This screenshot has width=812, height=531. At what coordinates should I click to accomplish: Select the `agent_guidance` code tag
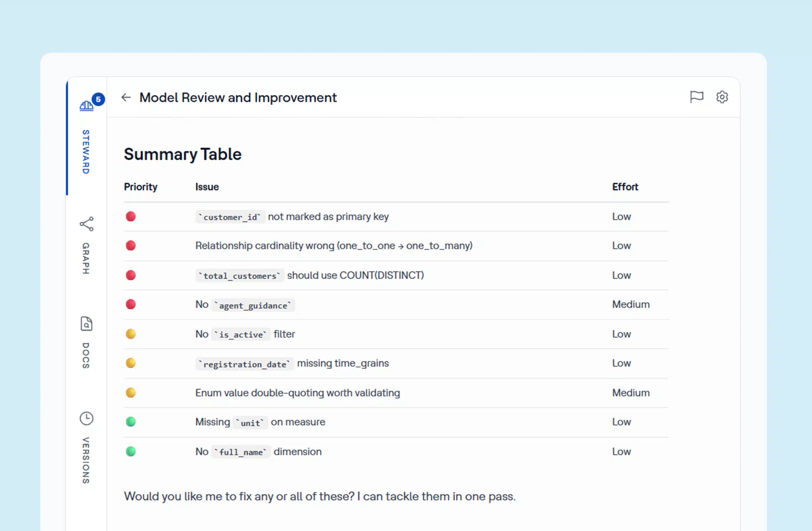tap(253, 305)
